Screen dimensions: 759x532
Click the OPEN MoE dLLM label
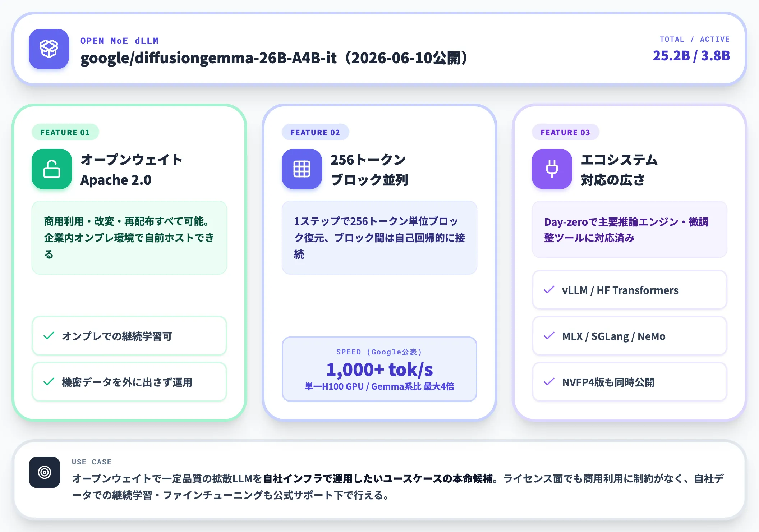tap(119, 41)
